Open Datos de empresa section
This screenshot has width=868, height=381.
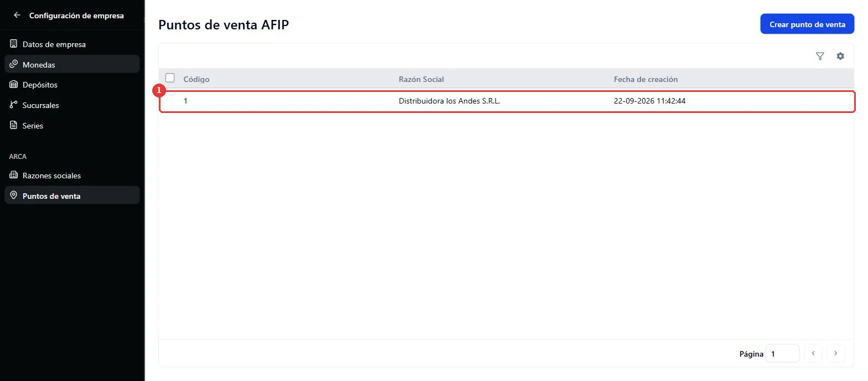(72, 44)
